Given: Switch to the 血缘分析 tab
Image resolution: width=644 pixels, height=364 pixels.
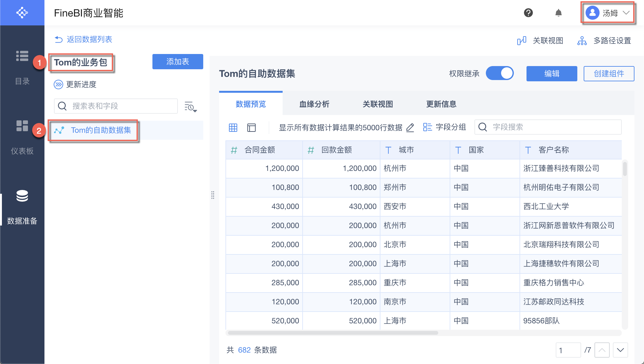Looking at the screenshot, I should pyautogui.click(x=314, y=104).
